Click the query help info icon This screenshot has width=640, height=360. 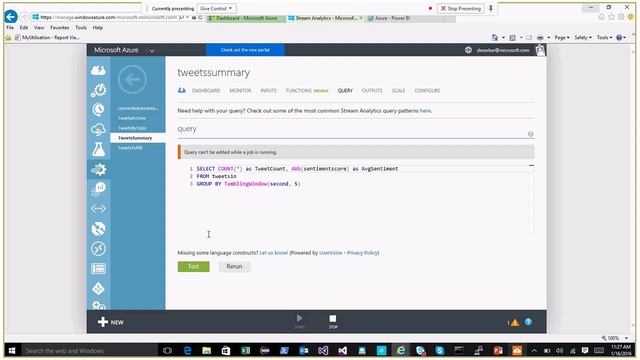530,134
